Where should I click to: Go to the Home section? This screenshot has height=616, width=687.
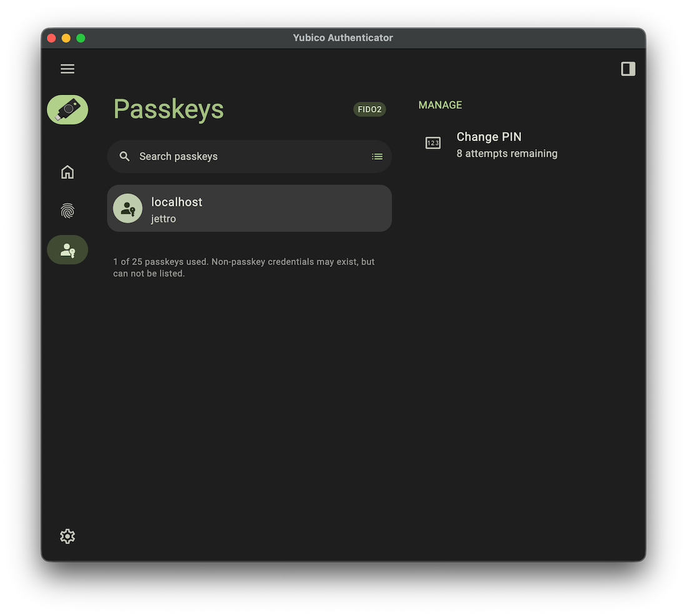coord(67,172)
